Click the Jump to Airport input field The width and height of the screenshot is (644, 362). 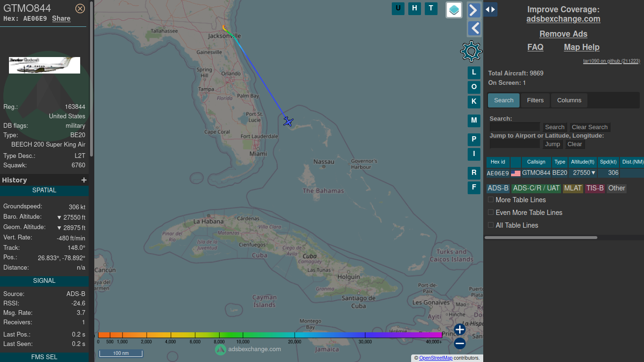click(x=515, y=144)
